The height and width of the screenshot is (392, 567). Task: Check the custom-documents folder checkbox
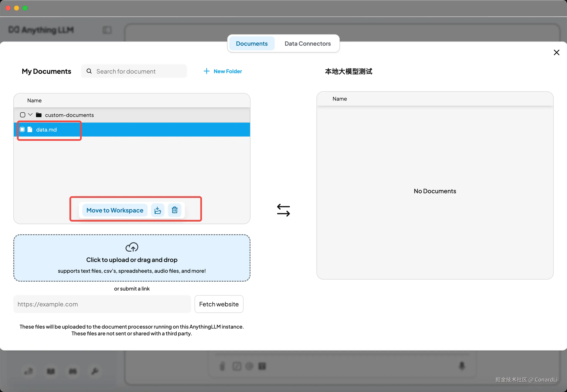pos(23,115)
